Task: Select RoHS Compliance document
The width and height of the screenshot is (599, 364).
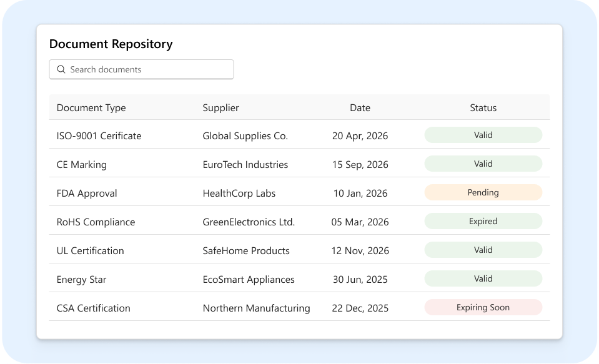Action: click(96, 222)
